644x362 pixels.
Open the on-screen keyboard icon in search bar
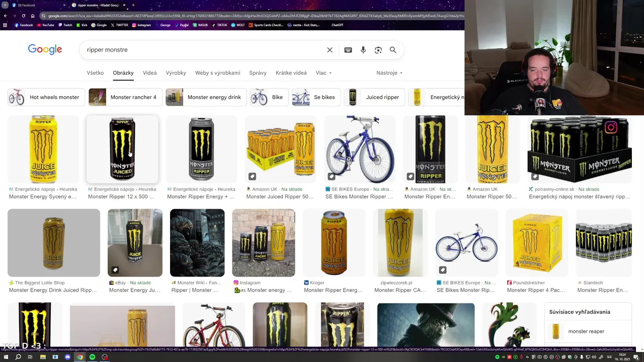click(x=348, y=50)
